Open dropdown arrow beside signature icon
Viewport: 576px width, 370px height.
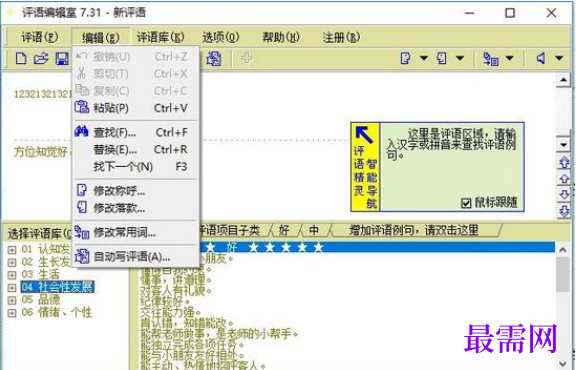[460, 58]
